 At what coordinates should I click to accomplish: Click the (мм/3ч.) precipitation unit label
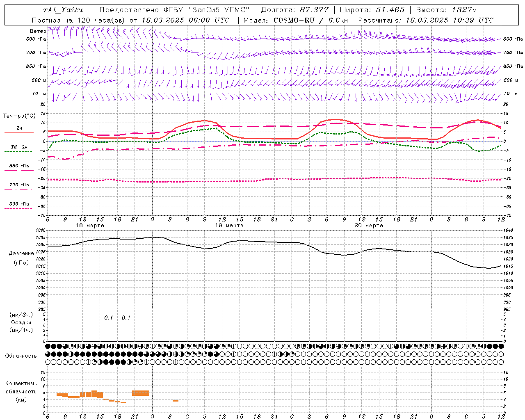[x=21, y=315]
